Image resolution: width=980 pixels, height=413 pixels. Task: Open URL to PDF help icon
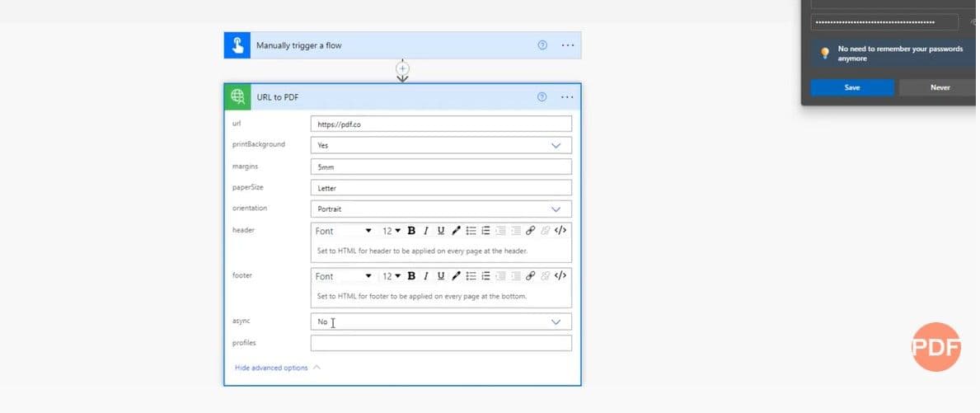pyautogui.click(x=542, y=97)
